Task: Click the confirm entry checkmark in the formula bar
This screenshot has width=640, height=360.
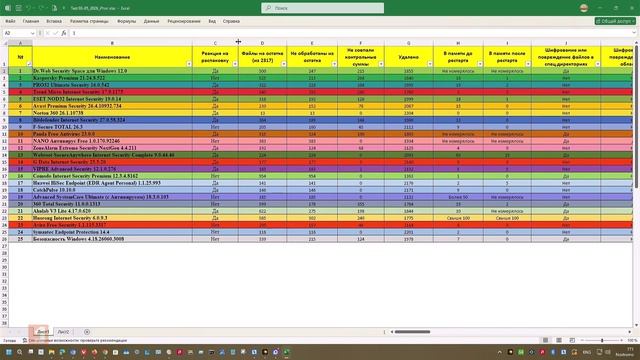Action: tap(56, 33)
